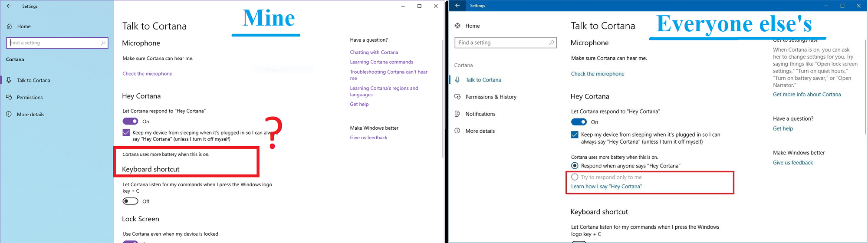Open Troubleshooting Cortana can't hear me link
Screen dimensions: 868x243
click(389, 75)
